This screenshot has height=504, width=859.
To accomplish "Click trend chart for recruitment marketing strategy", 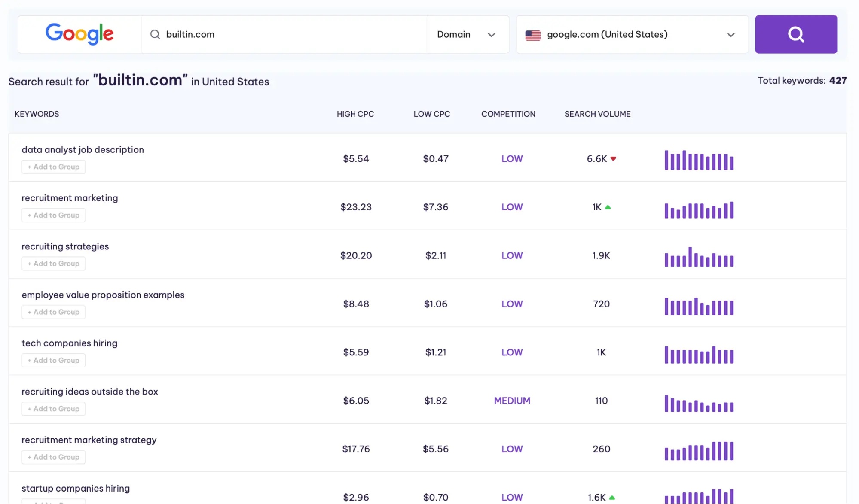I will [x=699, y=451].
